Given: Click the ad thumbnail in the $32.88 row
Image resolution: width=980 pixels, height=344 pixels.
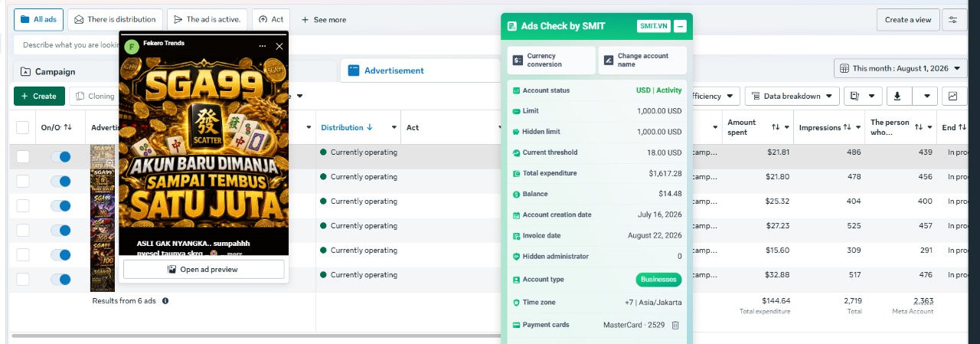Looking at the screenshot, I should 102,279.
